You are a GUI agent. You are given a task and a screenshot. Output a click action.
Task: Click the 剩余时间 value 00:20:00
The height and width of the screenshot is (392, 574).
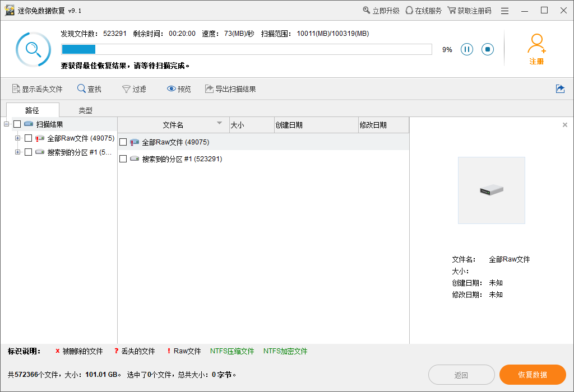[182, 34]
